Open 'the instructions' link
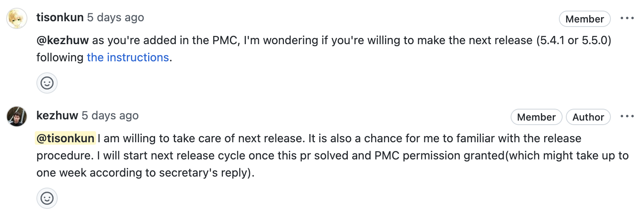644x215 pixels. (128, 58)
